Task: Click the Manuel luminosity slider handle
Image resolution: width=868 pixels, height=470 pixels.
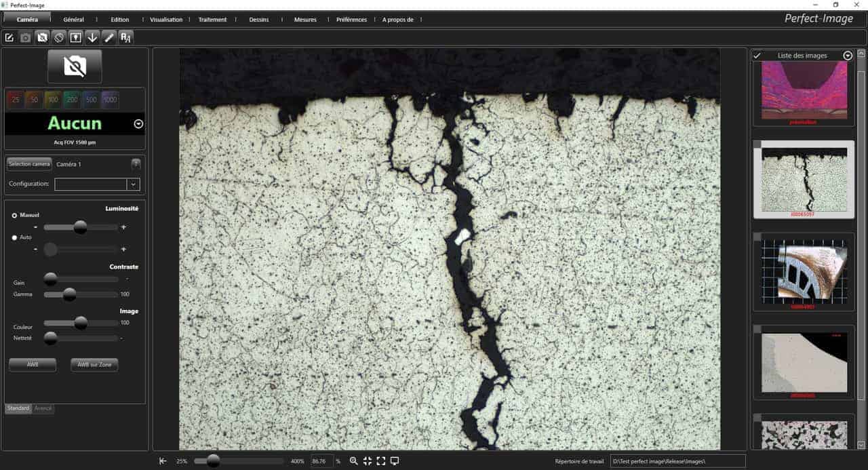Action: (80, 227)
